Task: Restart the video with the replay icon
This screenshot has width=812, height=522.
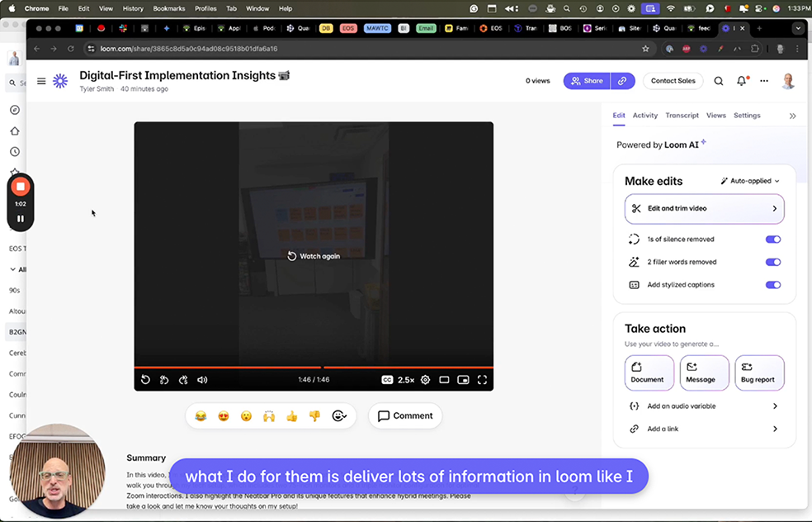Action: [145, 380]
